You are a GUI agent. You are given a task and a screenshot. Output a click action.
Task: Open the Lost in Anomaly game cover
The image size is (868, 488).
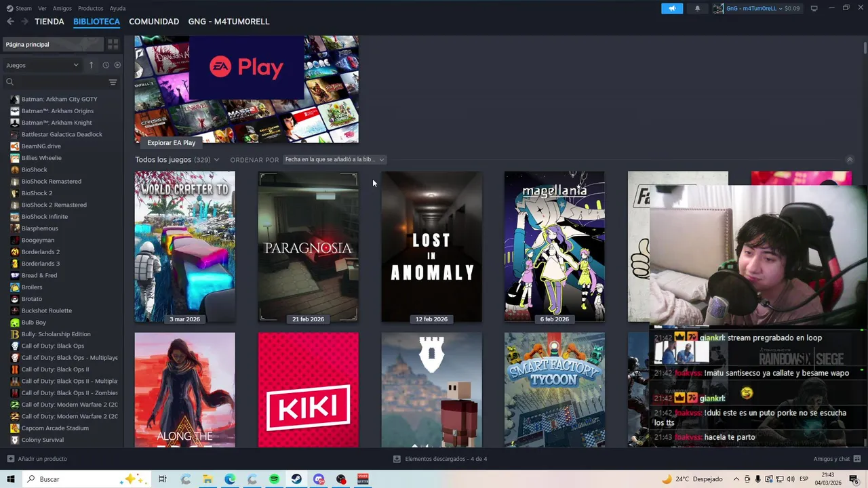(x=431, y=247)
